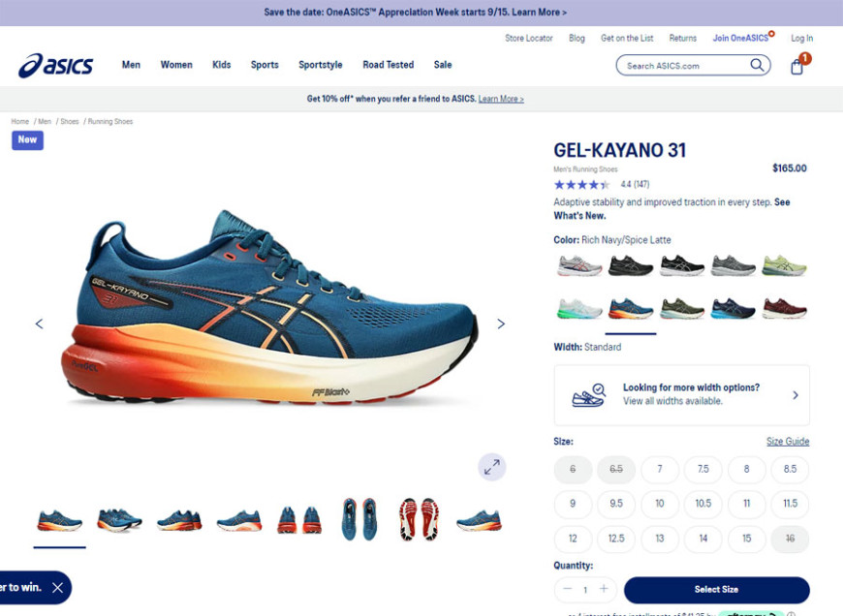Select size 12.5

[616, 539]
